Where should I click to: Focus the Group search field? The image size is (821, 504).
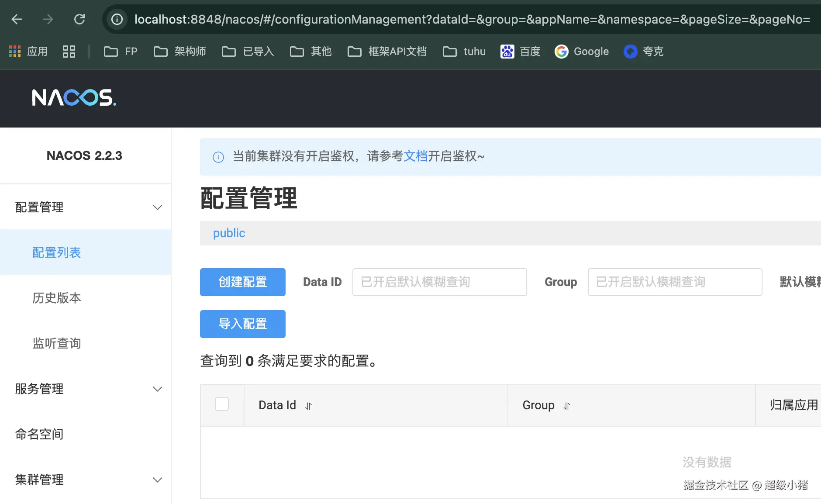(x=675, y=282)
